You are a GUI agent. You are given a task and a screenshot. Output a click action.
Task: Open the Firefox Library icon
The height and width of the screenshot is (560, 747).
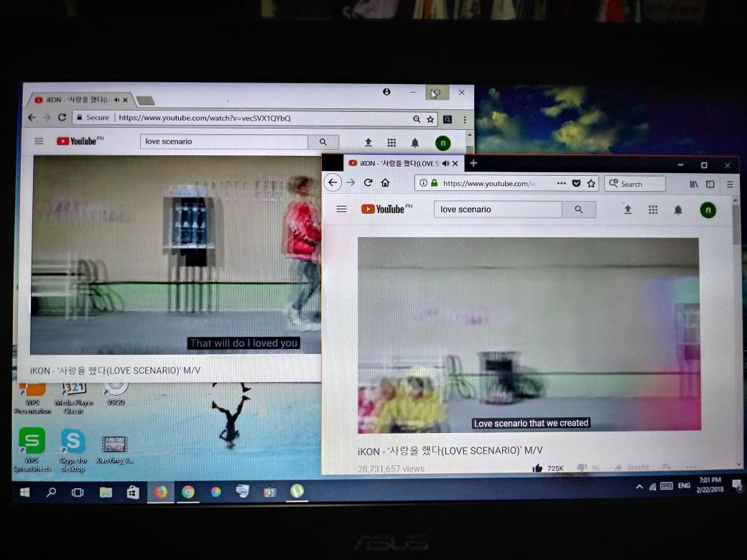point(694,184)
